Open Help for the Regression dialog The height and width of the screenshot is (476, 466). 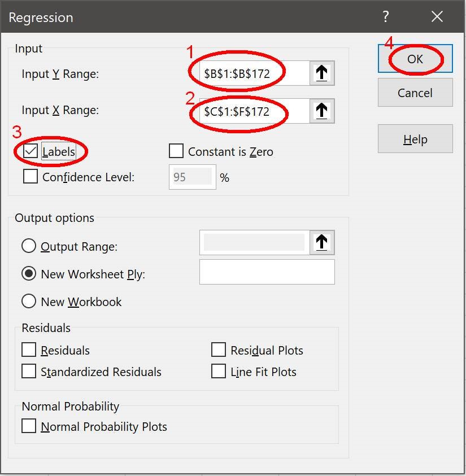pos(415,139)
